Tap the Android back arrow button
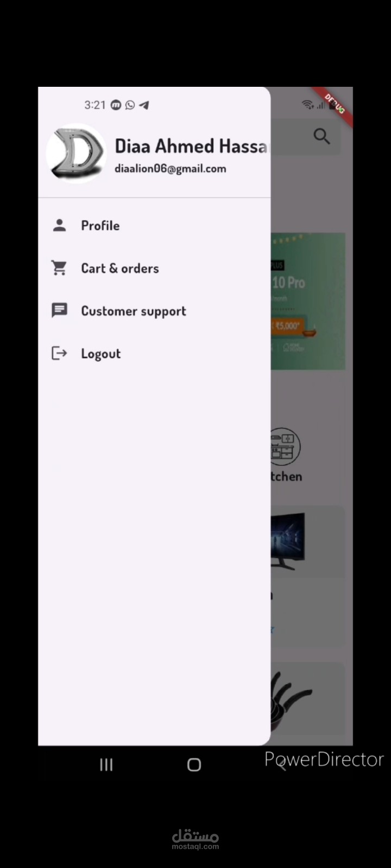The width and height of the screenshot is (391, 868). pos(281,765)
